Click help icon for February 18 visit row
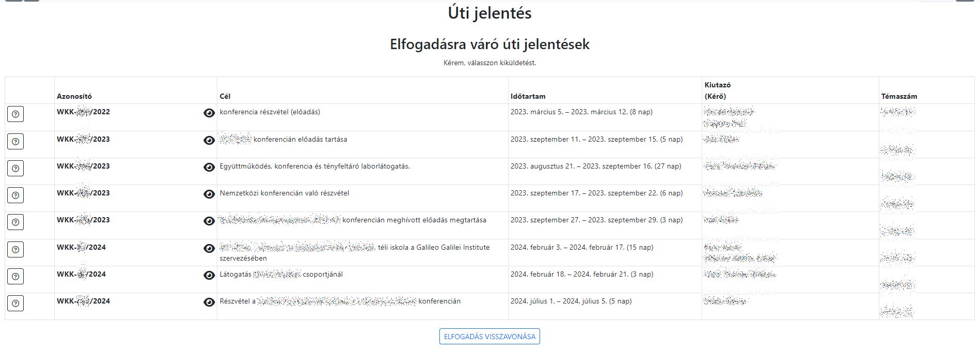The width and height of the screenshot is (980, 349). point(15,276)
